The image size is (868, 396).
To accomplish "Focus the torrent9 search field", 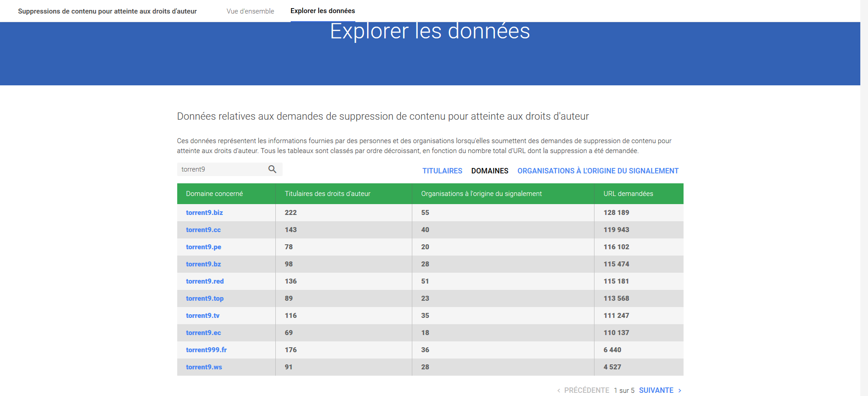I will pyautogui.click(x=222, y=169).
